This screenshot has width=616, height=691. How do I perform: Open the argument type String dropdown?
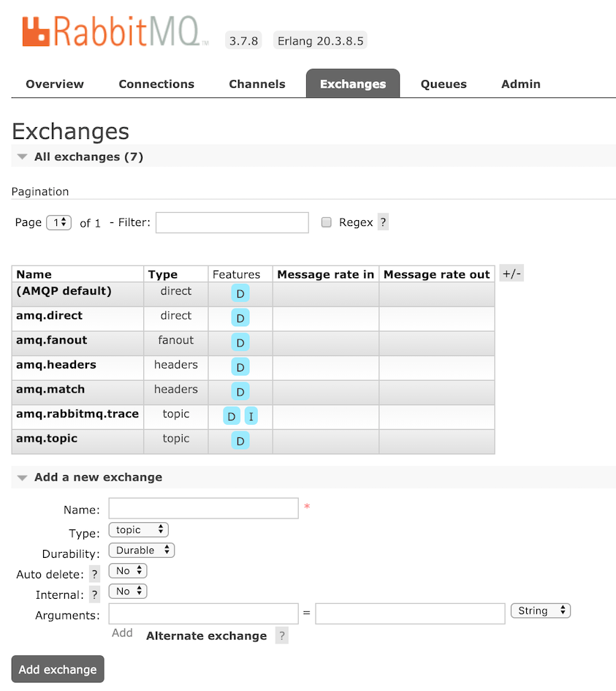click(x=540, y=611)
